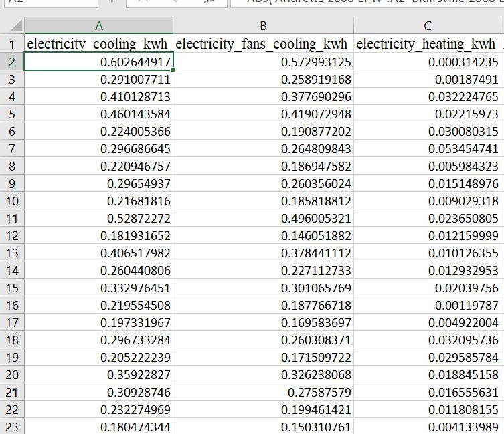Click header cell electricity_heating_kwh
The width and height of the screenshot is (504, 434).
[x=428, y=44]
